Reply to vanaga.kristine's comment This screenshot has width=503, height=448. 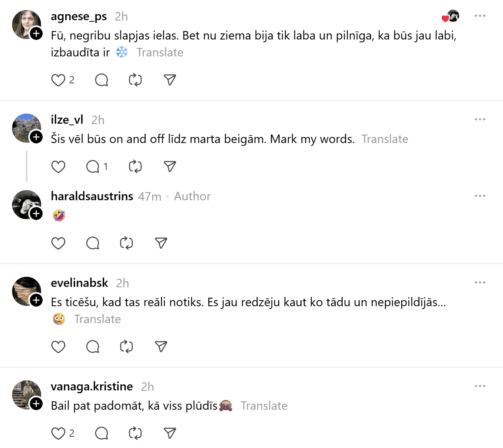[101, 433]
